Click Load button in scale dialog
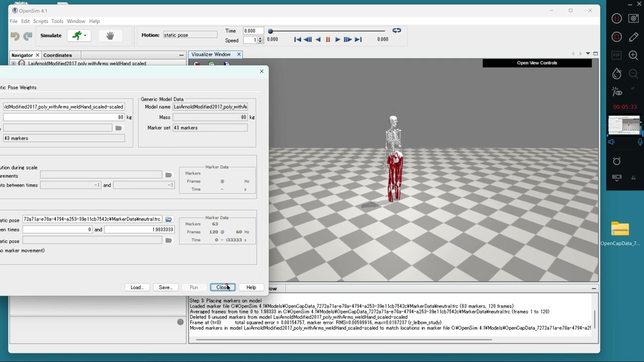644x362 pixels. click(x=137, y=288)
